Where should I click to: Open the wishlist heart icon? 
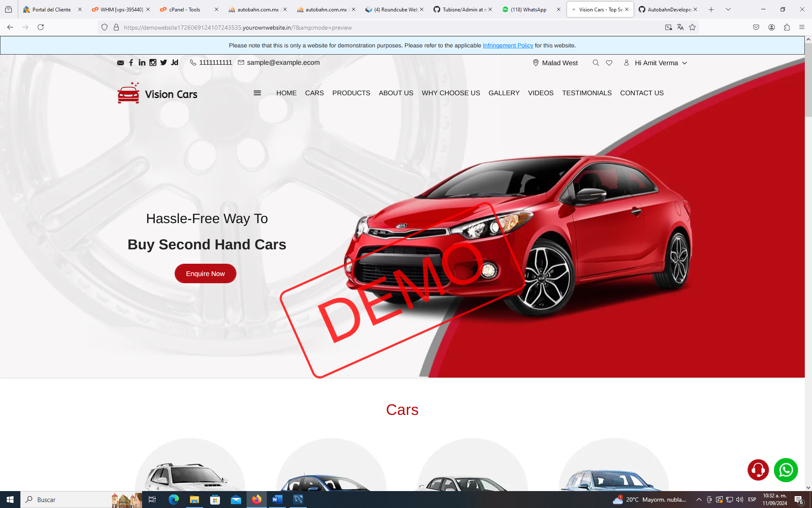(x=609, y=63)
